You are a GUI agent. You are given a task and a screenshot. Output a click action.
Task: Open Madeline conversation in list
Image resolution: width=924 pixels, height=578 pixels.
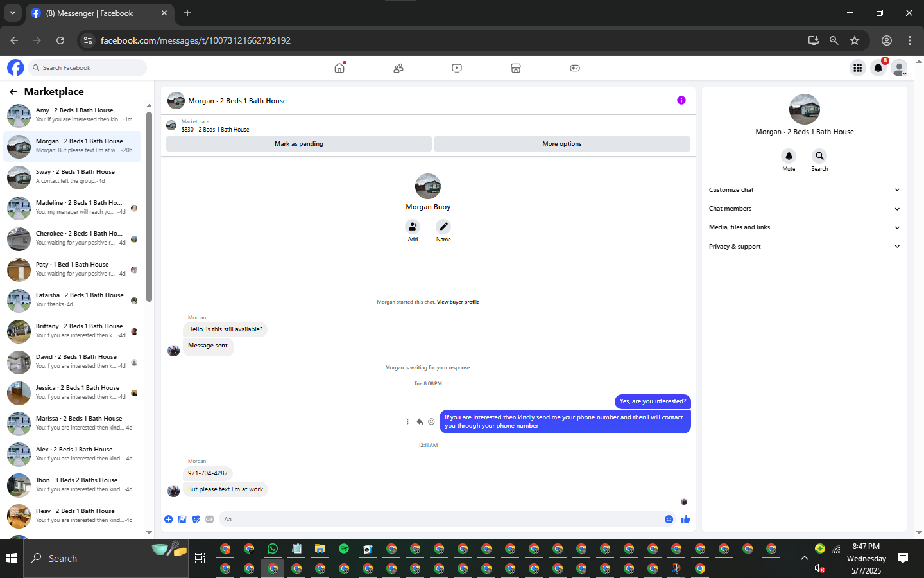pyautogui.click(x=72, y=208)
